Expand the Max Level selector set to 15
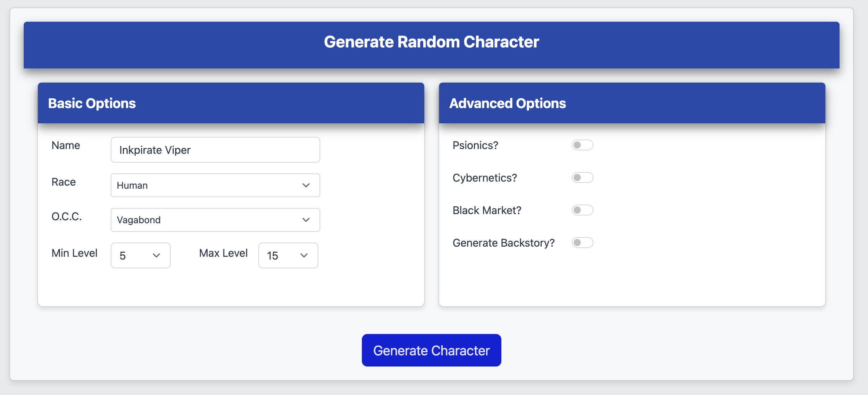 tap(288, 255)
